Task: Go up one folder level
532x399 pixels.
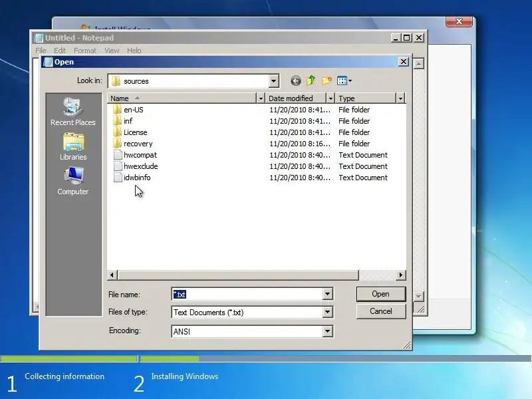Action: (311, 80)
